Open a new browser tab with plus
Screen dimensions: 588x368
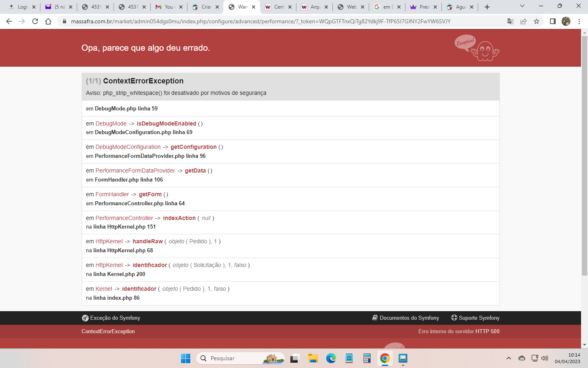(487, 7)
